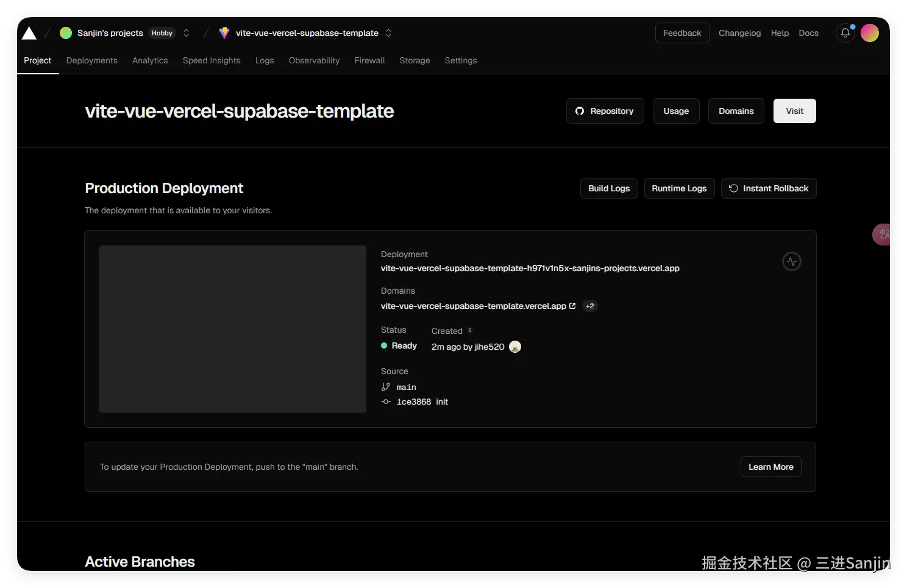This screenshot has height=588, width=907.
Task: Click the green team avatar beside Sanjin's projects
Action: [66, 33]
